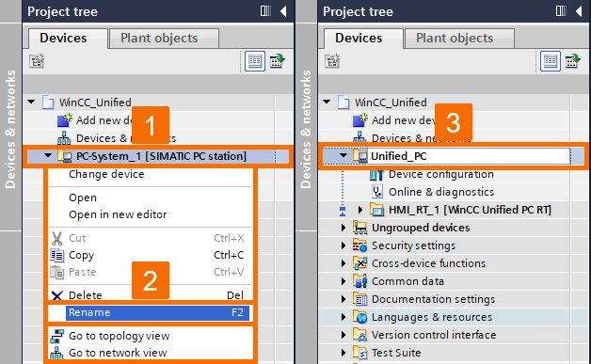
Task: Click Add new device icon in left tree
Action: click(x=64, y=120)
